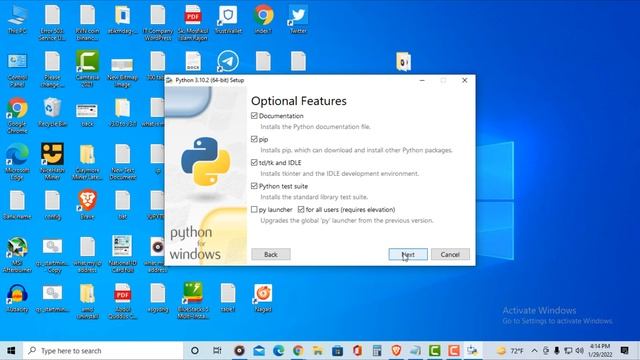Select the Telegram desktop shortcut

pyautogui.click(x=228, y=61)
